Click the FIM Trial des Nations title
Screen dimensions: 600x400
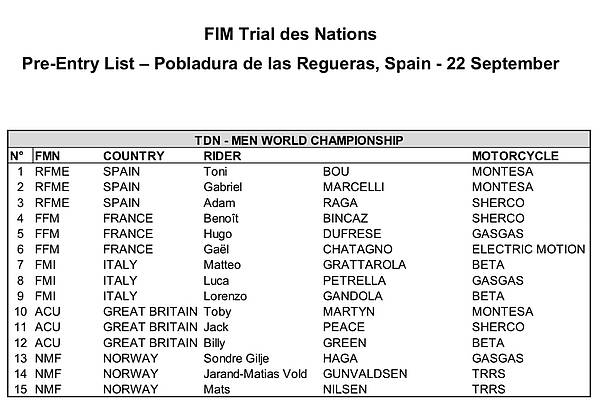[x=290, y=34]
